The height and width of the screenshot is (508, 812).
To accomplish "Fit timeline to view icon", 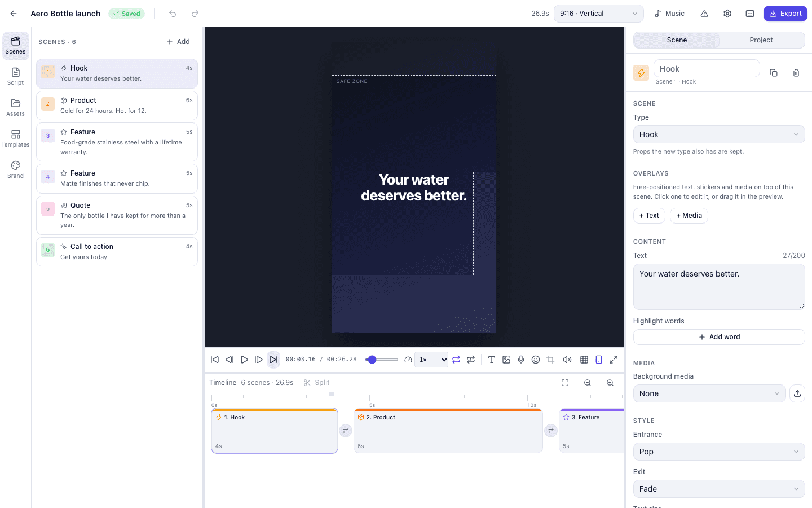I will click(565, 383).
